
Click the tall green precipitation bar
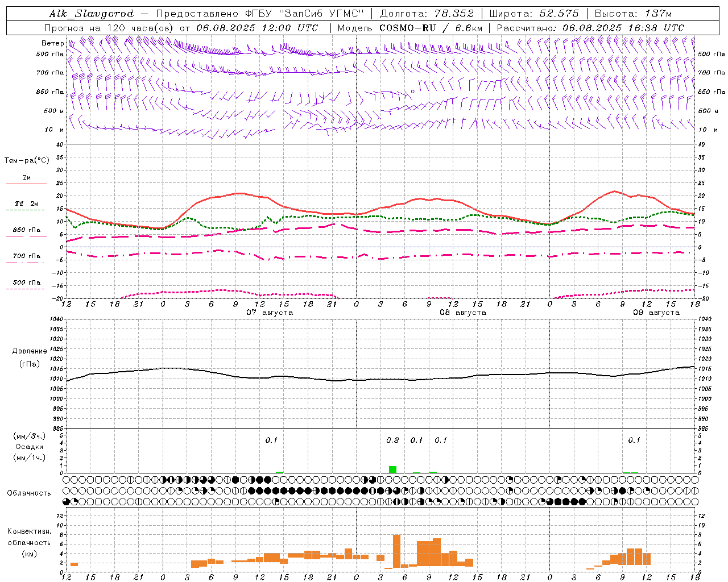[392, 469]
